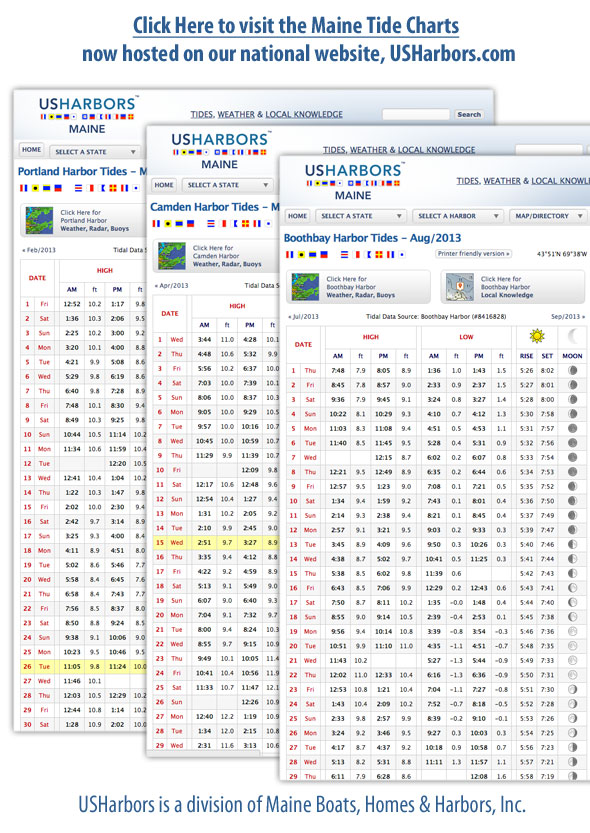The width and height of the screenshot is (590, 833).
Task: Select the DATE header in Portland table
Action: pos(37,278)
